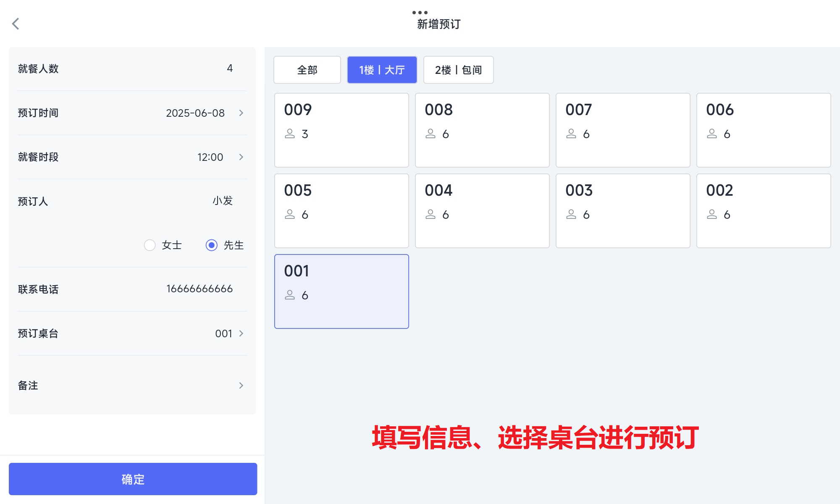
Task: Click the 预订桌台 value 001
Action: (224, 333)
